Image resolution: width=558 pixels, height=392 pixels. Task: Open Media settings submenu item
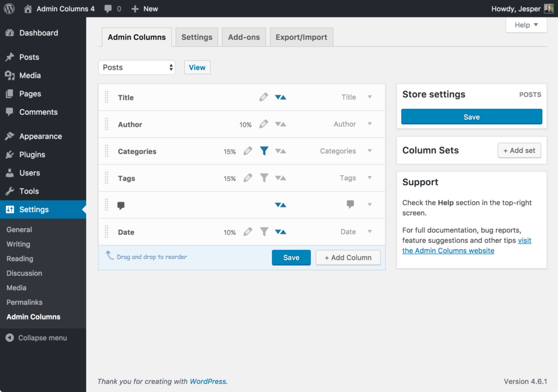point(16,288)
